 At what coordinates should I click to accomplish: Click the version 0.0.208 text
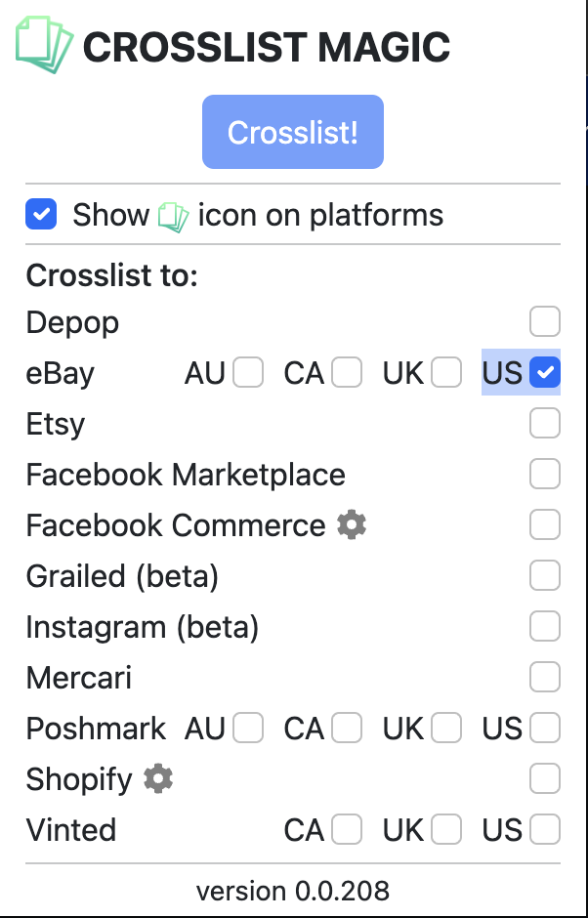pyautogui.click(x=293, y=891)
